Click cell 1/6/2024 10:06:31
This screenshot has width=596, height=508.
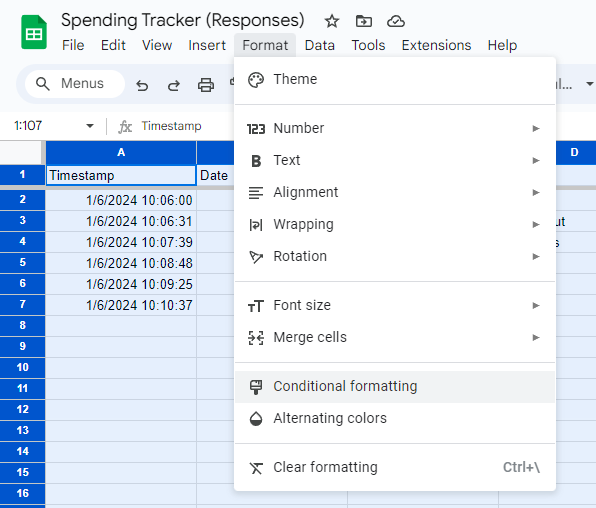click(x=121, y=221)
